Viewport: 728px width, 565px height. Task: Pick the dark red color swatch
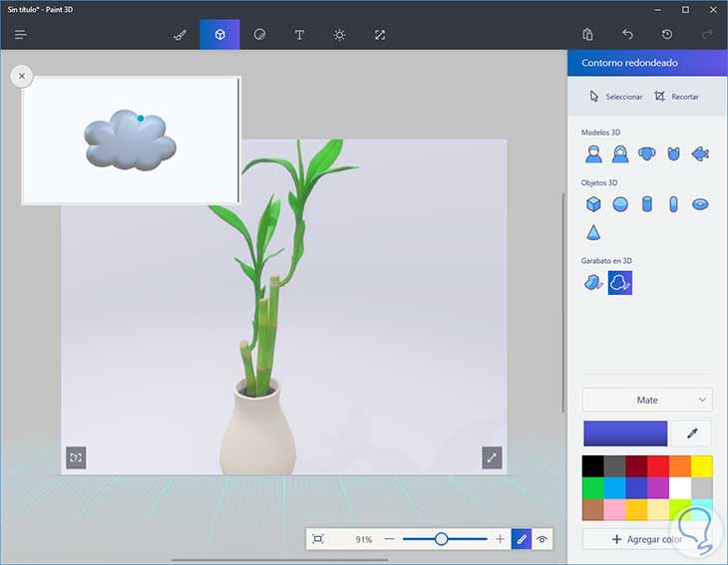636,466
